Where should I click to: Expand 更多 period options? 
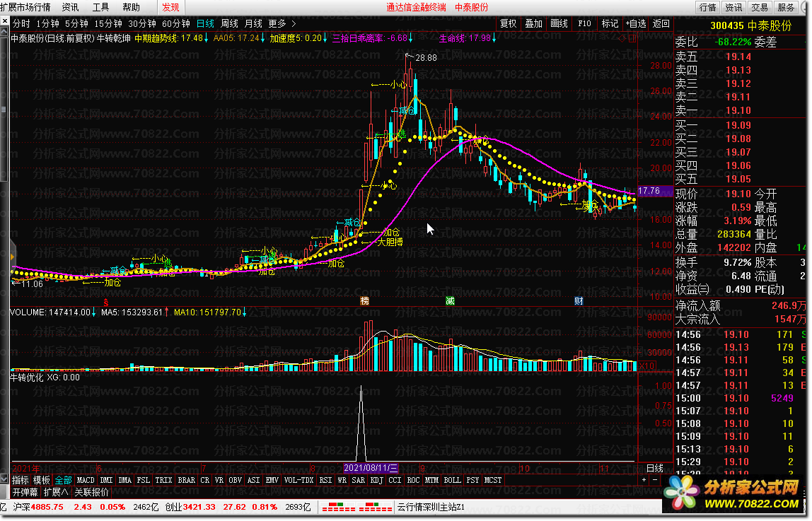(282, 23)
